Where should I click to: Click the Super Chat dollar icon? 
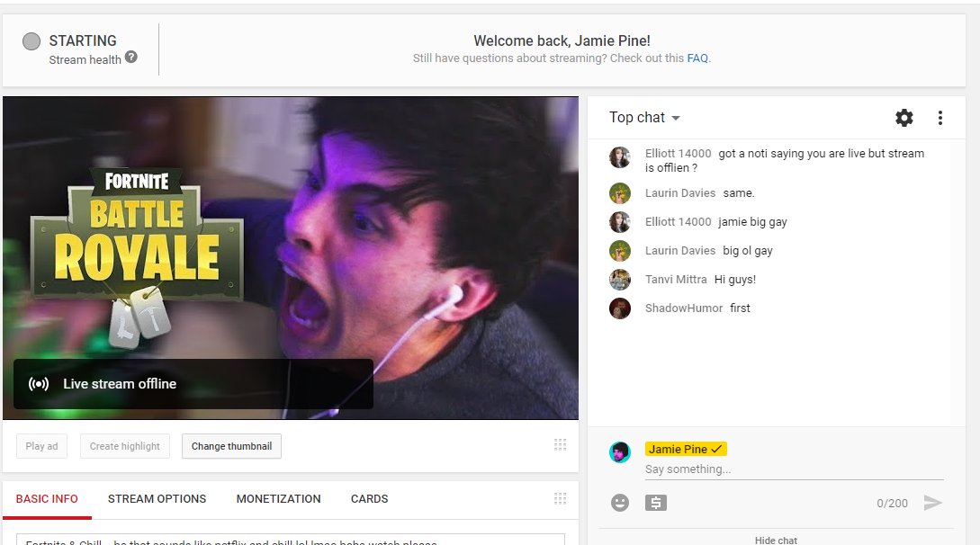tap(656, 503)
